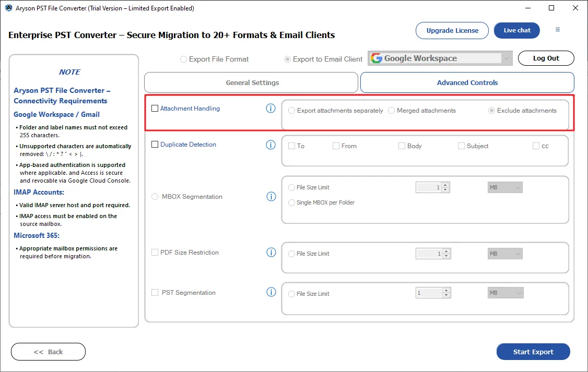Tick the PST Segmentation checkbox
Viewport: 588px width, 372px height.
coord(155,292)
